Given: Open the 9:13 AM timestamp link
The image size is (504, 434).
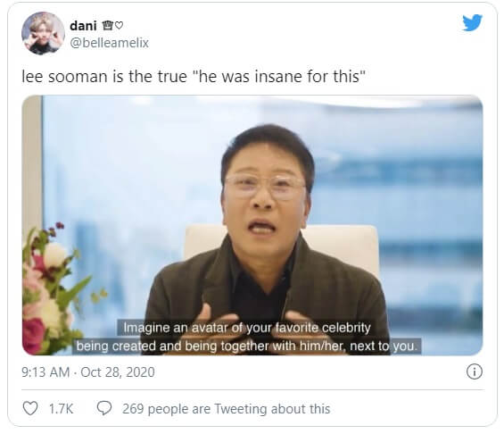Looking at the screenshot, I should 45,371.
